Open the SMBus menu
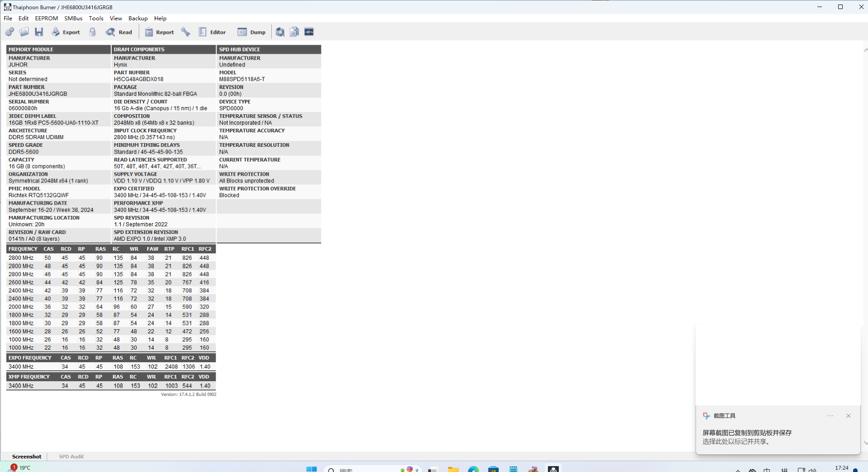This screenshot has width=868, height=472. (x=73, y=19)
